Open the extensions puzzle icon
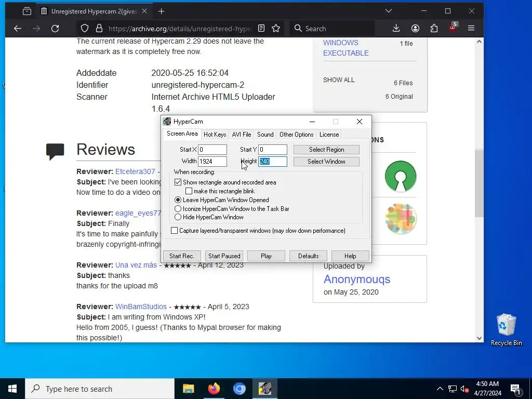Screen dimensions: 532x399 pyautogui.click(x=434, y=29)
